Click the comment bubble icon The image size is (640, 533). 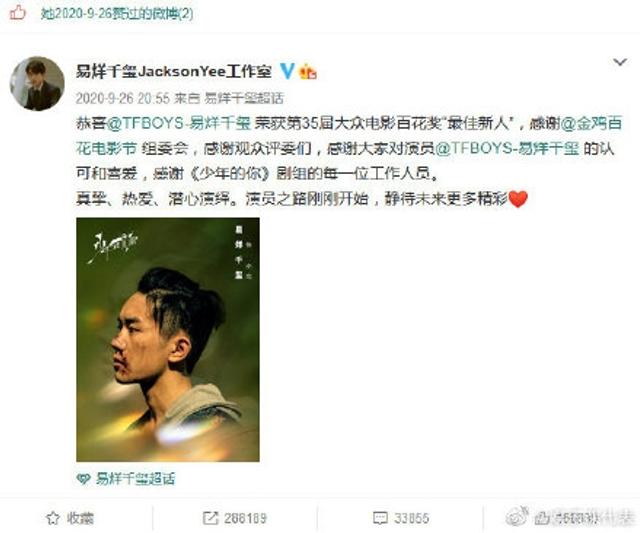[x=380, y=518]
